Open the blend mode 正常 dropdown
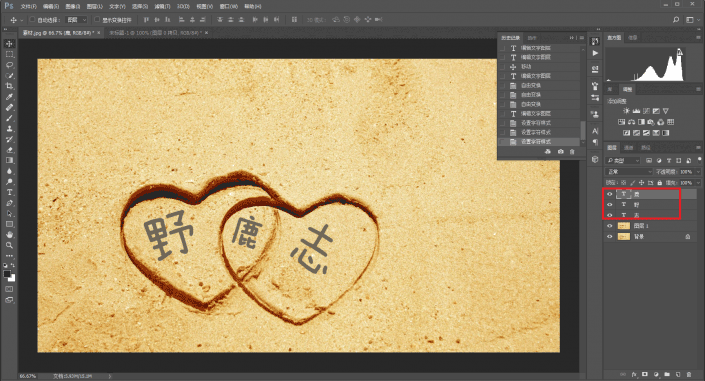The height and width of the screenshot is (381, 705). (x=629, y=172)
